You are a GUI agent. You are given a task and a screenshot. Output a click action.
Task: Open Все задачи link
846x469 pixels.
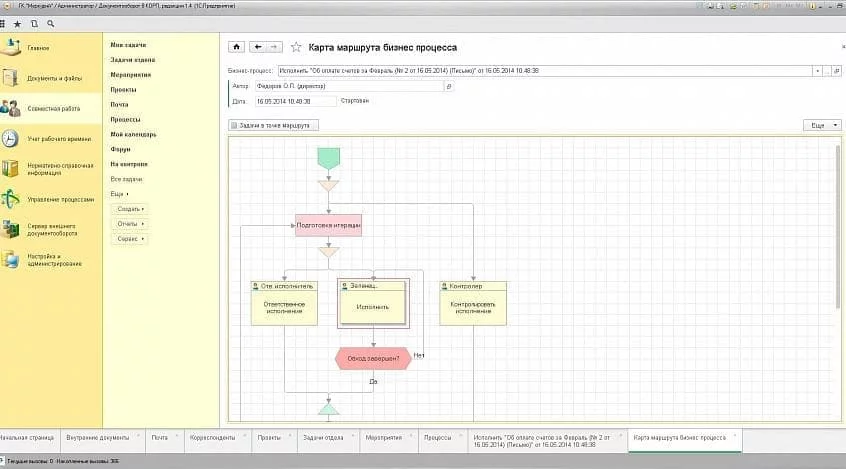(x=126, y=179)
